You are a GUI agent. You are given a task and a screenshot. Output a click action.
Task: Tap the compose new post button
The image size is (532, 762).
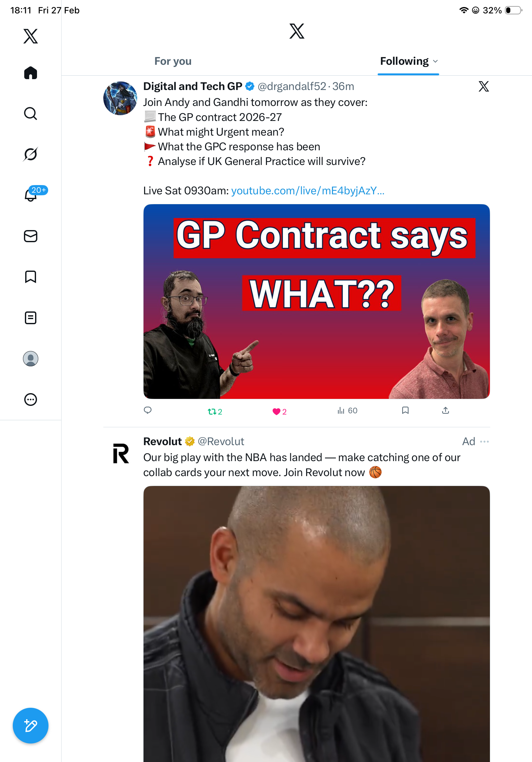coord(31,726)
